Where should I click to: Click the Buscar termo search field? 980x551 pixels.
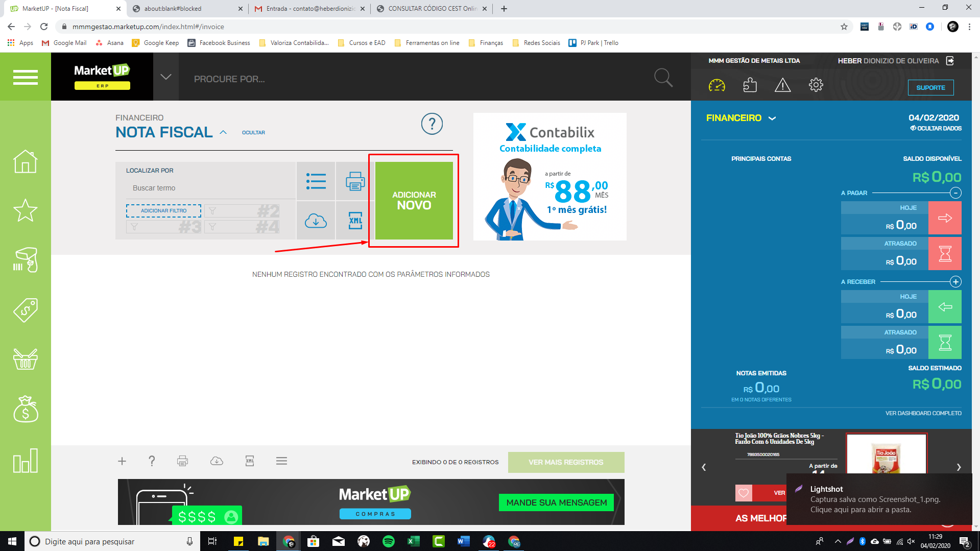pos(210,188)
